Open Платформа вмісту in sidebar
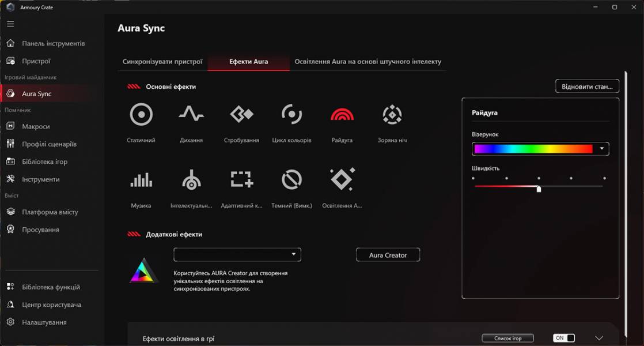This screenshot has width=644, height=346. [x=50, y=212]
